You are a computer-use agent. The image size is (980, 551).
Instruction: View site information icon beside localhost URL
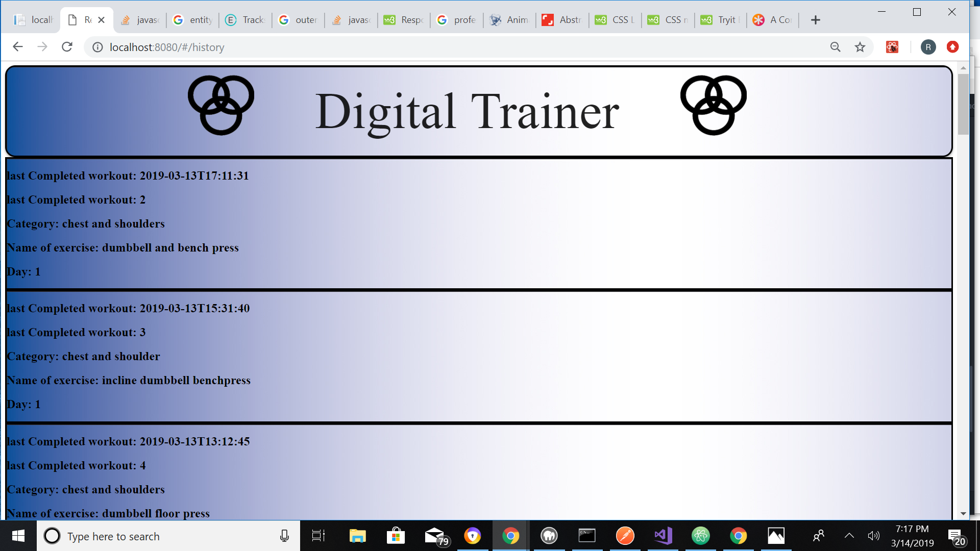click(97, 47)
